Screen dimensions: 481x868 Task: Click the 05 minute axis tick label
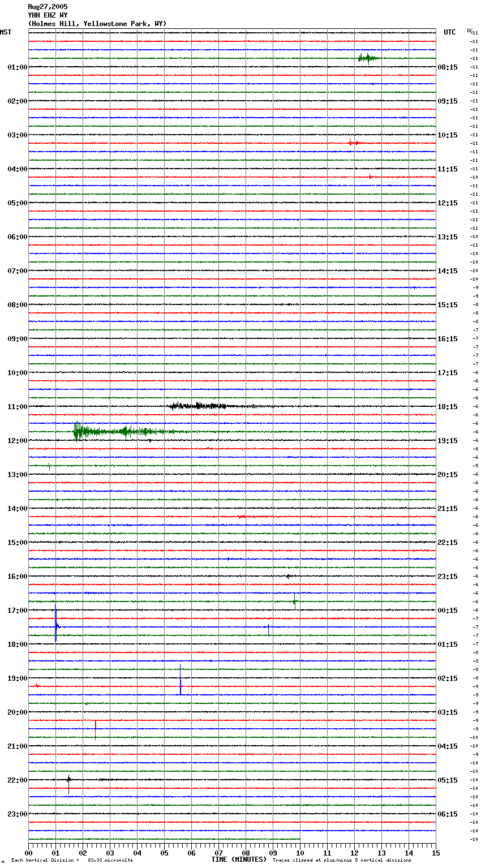coord(164,853)
